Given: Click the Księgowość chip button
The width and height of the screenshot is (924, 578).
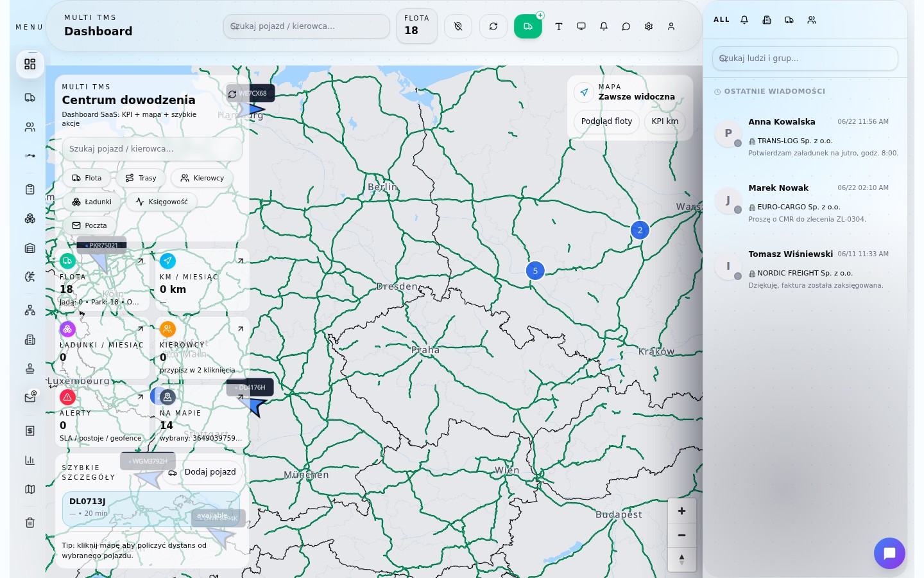Looking at the screenshot, I should click(x=162, y=202).
